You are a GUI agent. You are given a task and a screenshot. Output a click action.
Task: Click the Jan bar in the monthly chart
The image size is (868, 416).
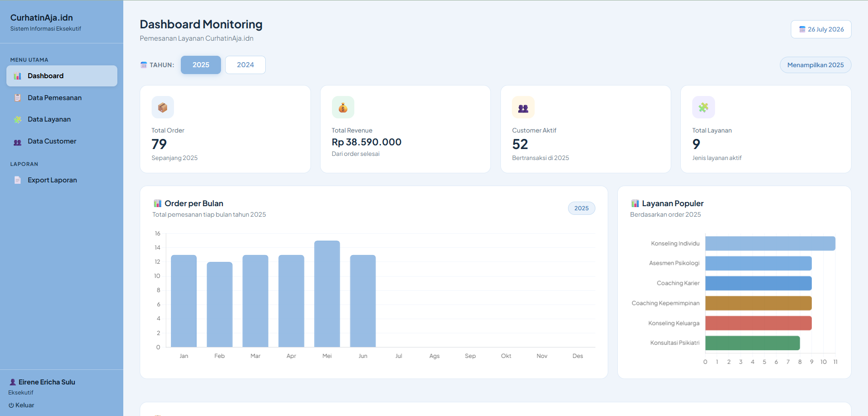(184, 301)
